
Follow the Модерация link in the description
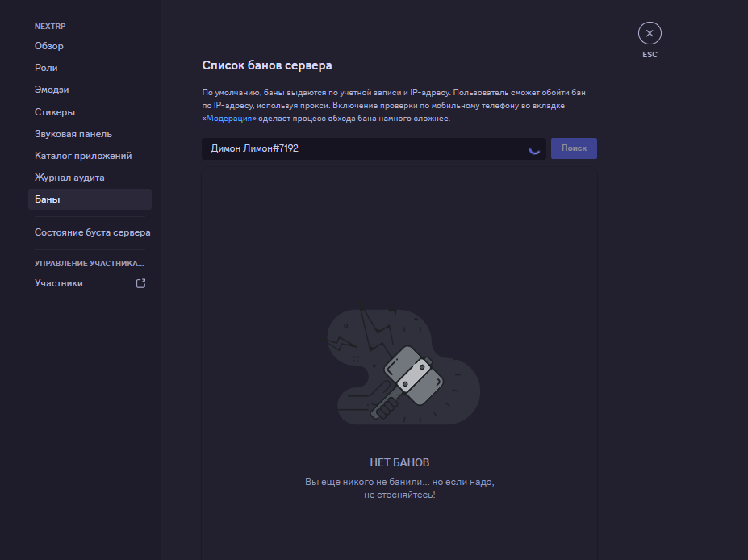coord(231,119)
